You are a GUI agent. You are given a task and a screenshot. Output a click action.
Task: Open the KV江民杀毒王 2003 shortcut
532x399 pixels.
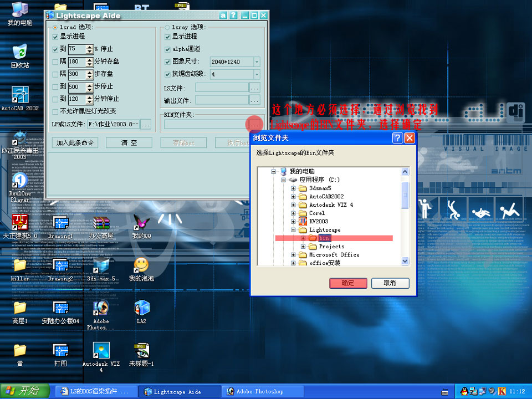point(20,145)
